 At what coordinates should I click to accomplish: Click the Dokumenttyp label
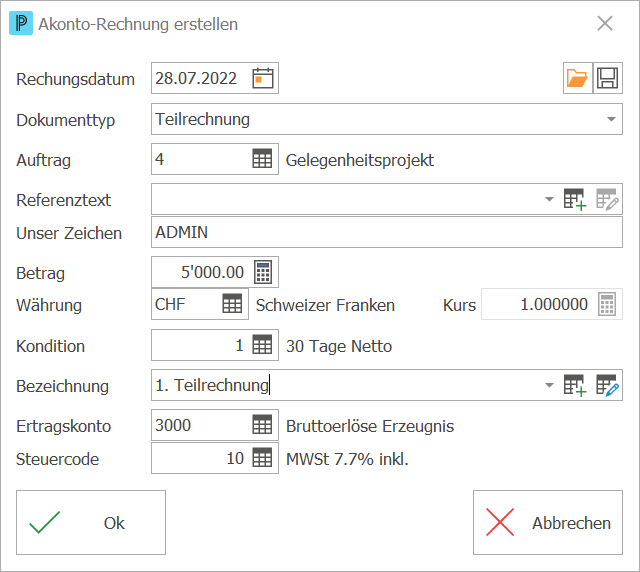tap(65, 120)
